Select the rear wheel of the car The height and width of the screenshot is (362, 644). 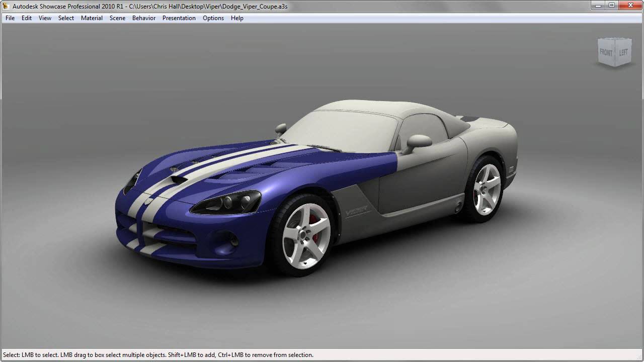pyautogui.click(x=487, y=189)
